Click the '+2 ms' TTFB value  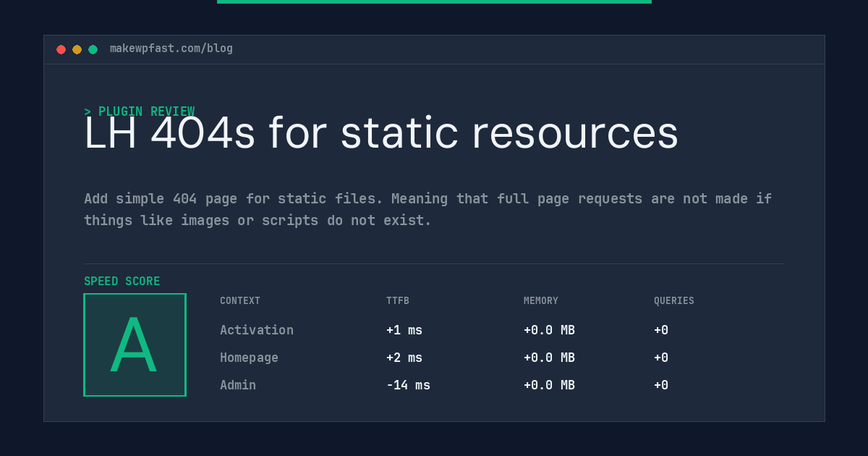[x=404, y=358]
